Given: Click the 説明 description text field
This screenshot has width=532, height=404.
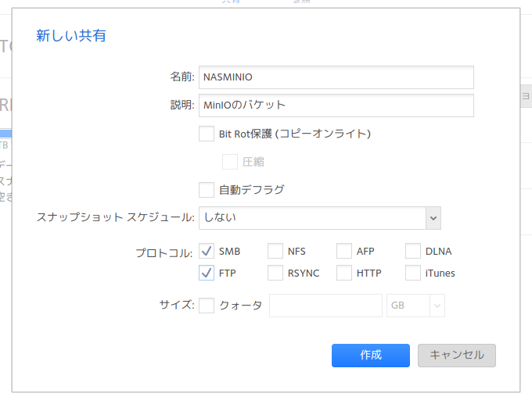Looking at the screenshot, I should tap(336, 105).
